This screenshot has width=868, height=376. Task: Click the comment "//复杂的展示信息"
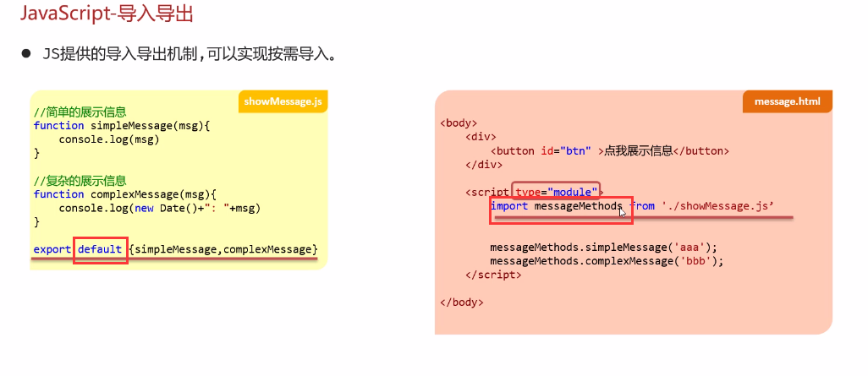click(x=80, y=180)
